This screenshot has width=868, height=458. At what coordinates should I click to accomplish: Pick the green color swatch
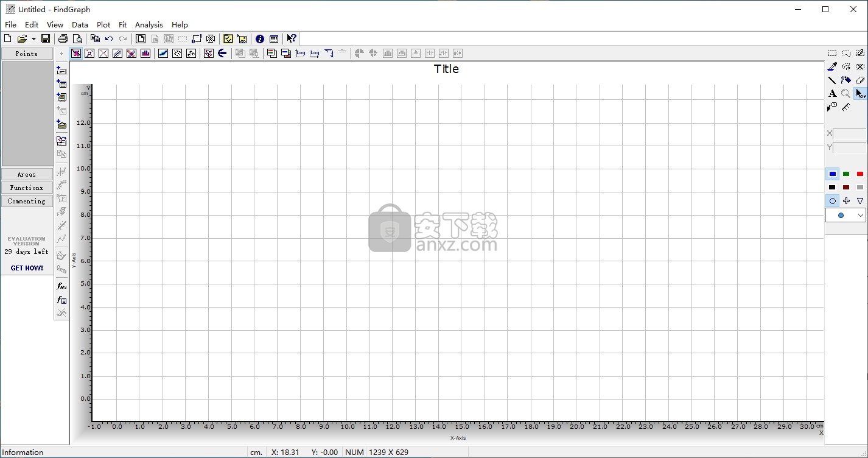[x=846, y=174]
